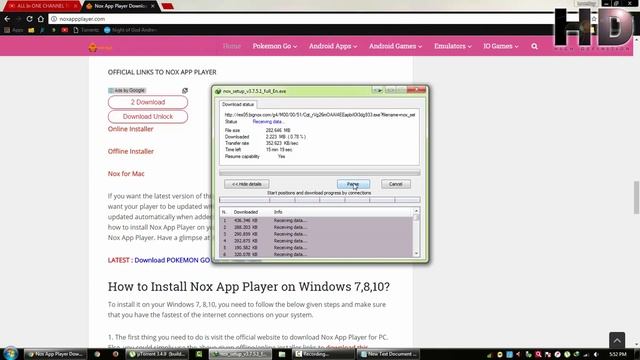Click the 5:52 PM system clock
640x360 pixels.
(x=618, y=354)
